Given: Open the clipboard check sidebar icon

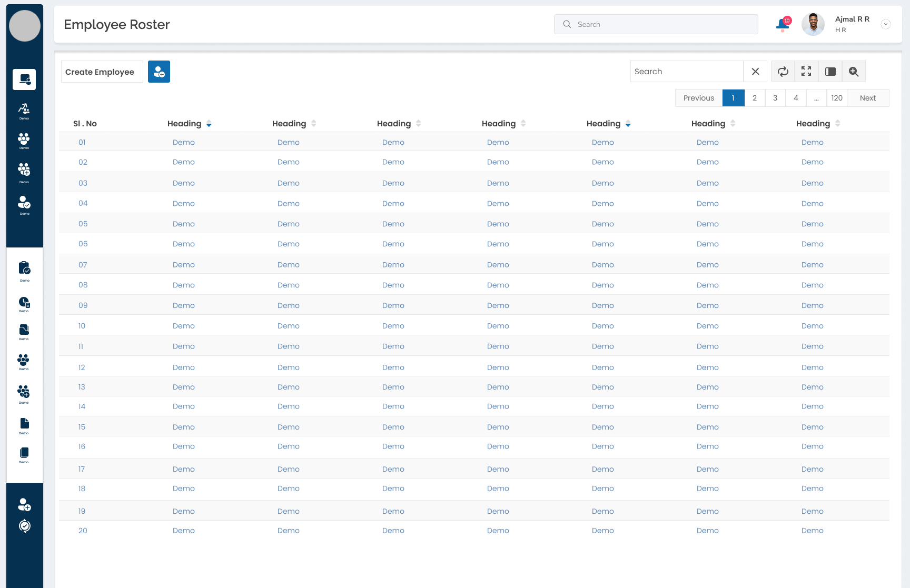Looking at the screenshot, I should [24, 268].
